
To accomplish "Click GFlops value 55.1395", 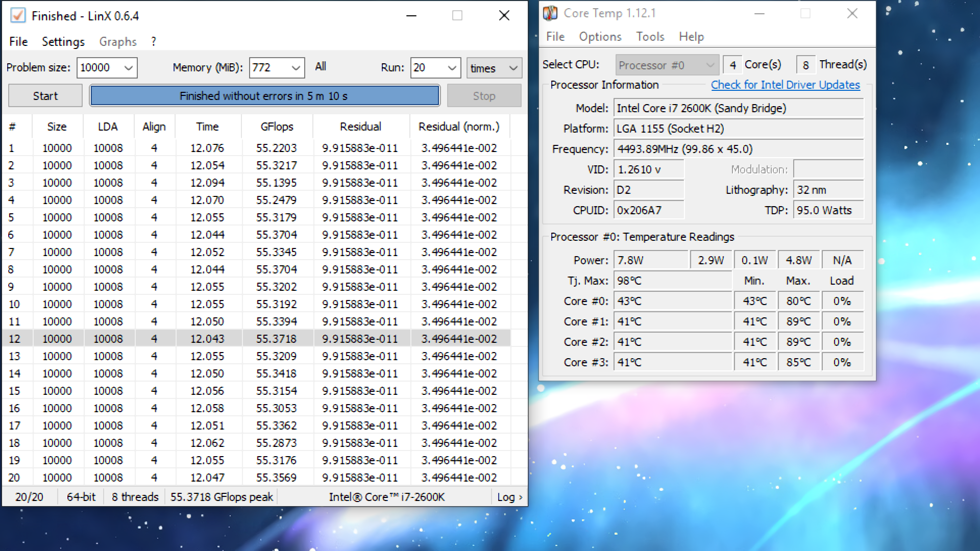I will (276, 183).
